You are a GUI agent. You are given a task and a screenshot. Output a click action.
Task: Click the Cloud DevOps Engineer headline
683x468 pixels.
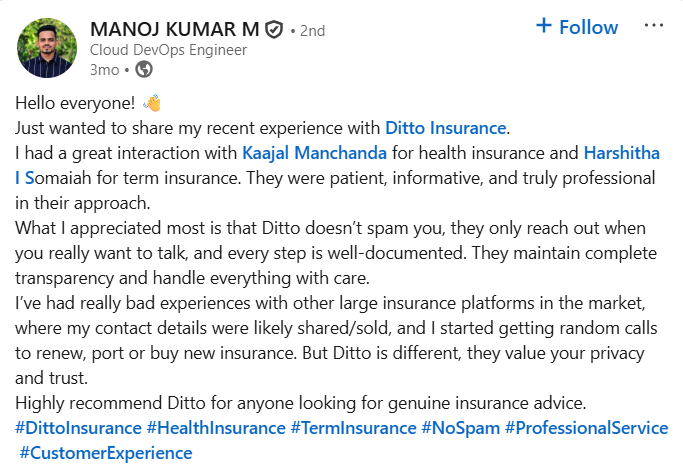tap(168, 50)
